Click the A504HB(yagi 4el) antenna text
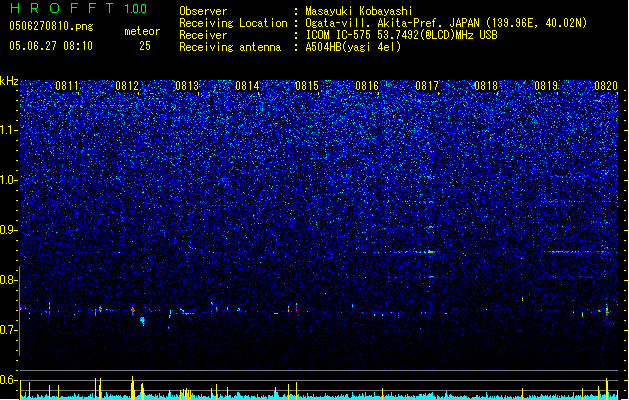Screen dimensions: 629x400 pyautogui.click(x=353, y=47)
